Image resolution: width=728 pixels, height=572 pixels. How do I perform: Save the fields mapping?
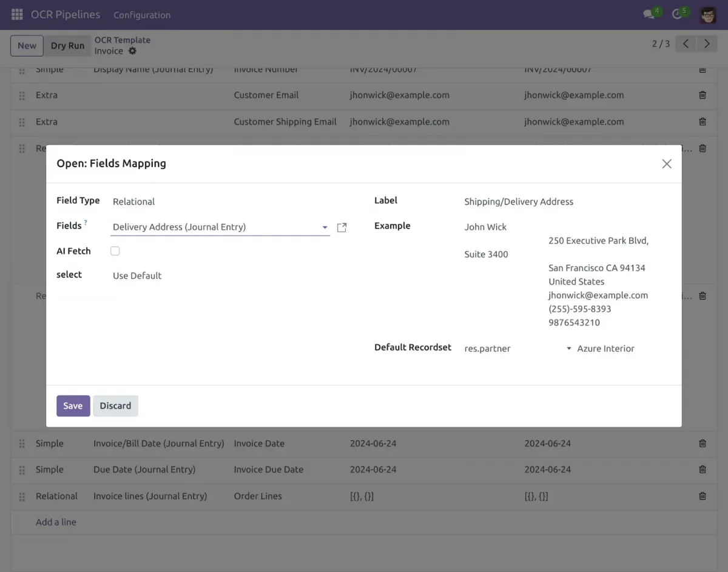pos(73,405)
